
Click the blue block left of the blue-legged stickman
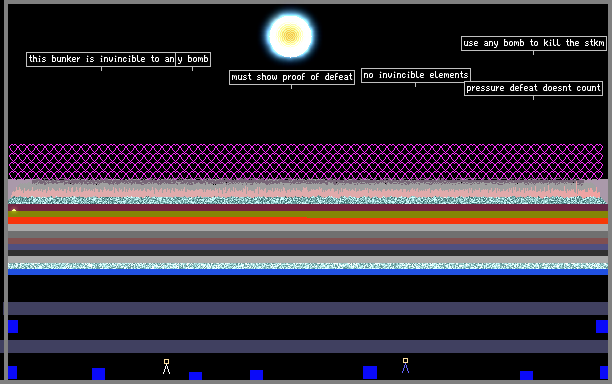370,372
